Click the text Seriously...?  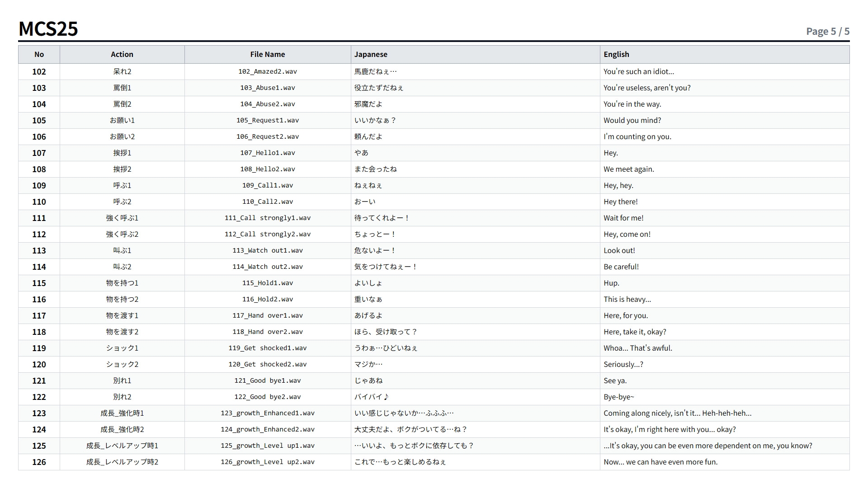pos(623,364)
